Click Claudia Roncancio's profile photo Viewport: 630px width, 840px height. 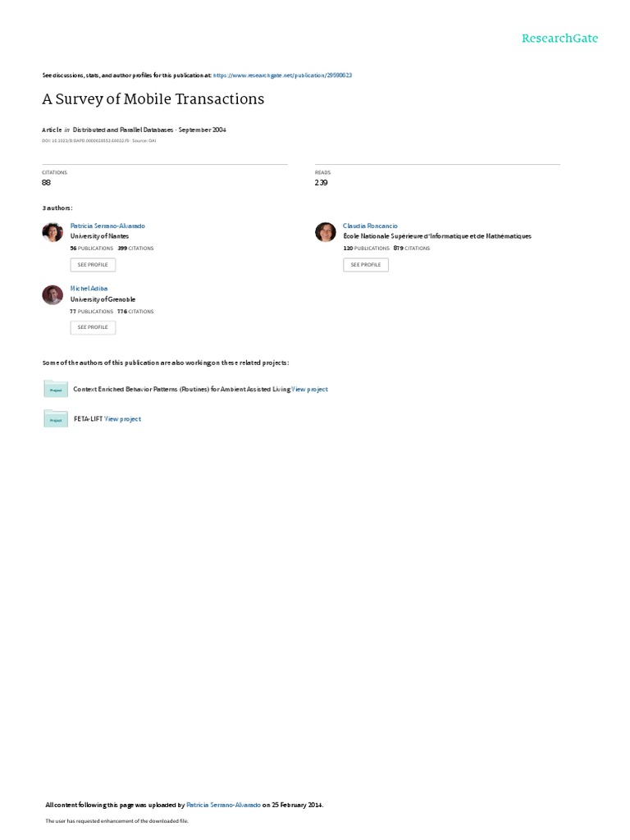coord(325,232)
